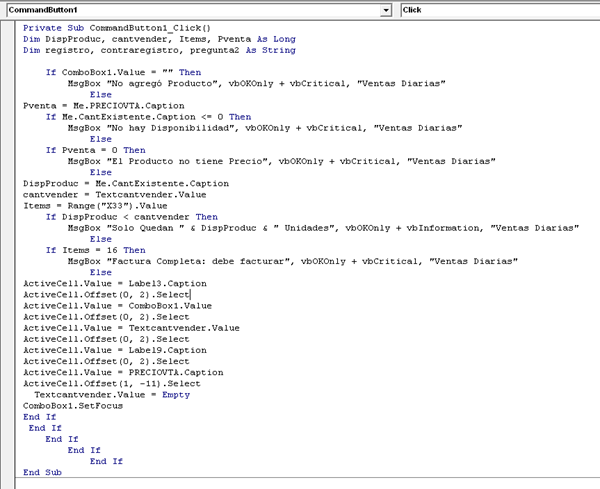The width and height of the screenshot is (600, 489).
Task: Open the CommandButton1 object dropdown arrow
Action: 386,10
